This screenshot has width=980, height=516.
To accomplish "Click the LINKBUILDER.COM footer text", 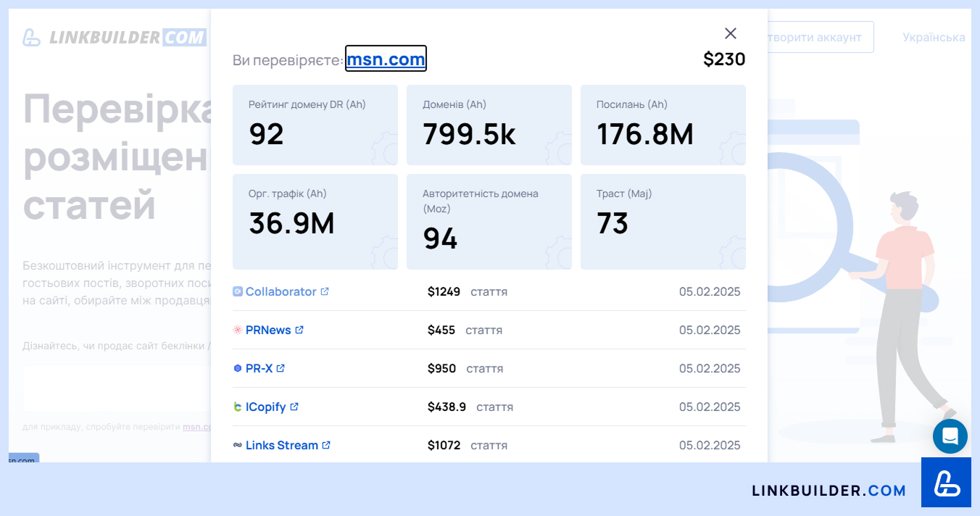I will click(829, 491).
